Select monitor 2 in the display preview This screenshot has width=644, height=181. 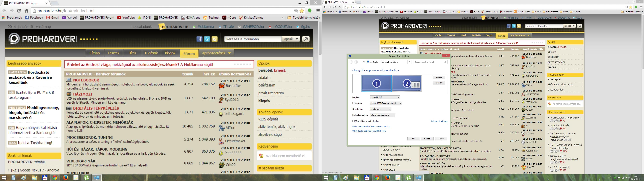point(407,83)
